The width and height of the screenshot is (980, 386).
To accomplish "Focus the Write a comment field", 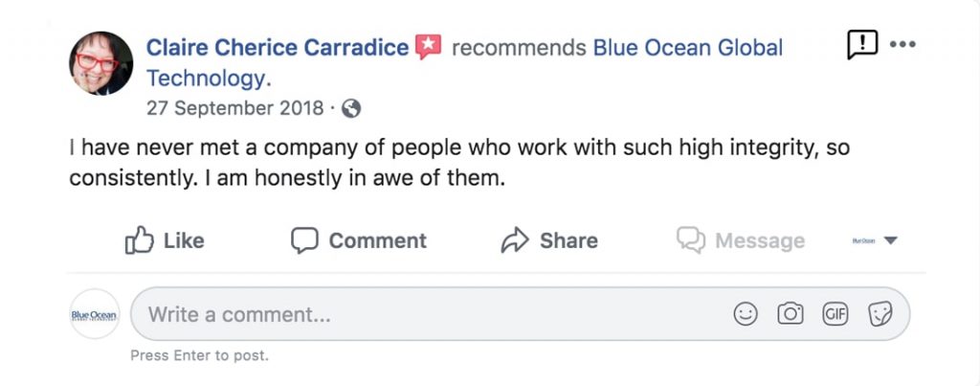I will tap(431, 314).
